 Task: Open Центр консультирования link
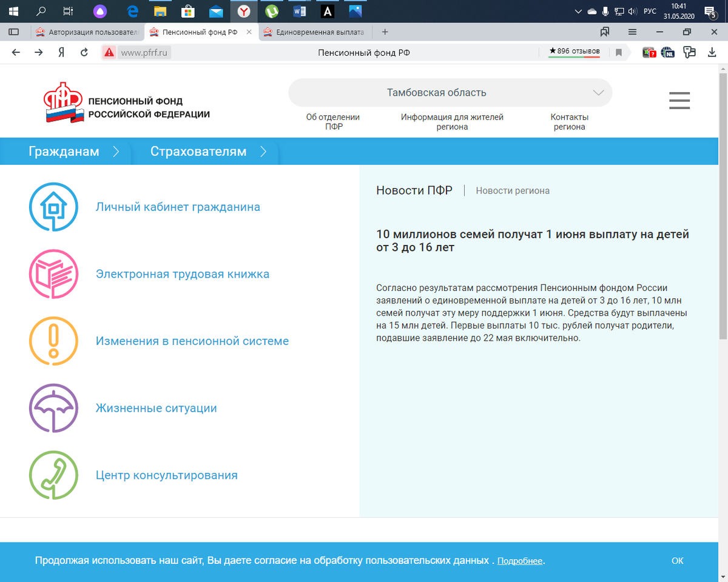pos(167,475)
